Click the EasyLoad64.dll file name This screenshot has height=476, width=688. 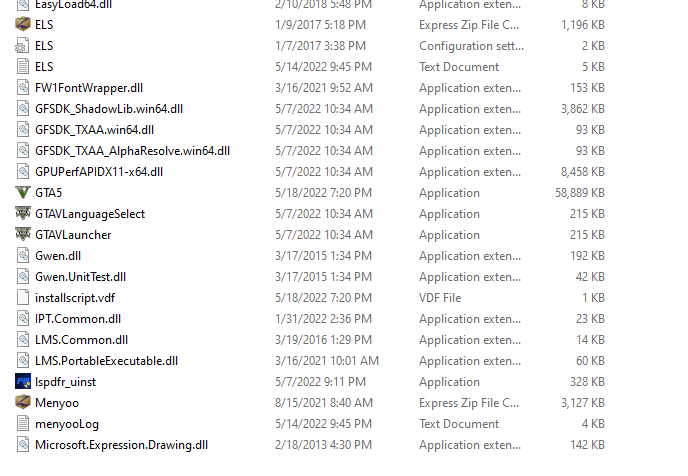tap(73, 4)
